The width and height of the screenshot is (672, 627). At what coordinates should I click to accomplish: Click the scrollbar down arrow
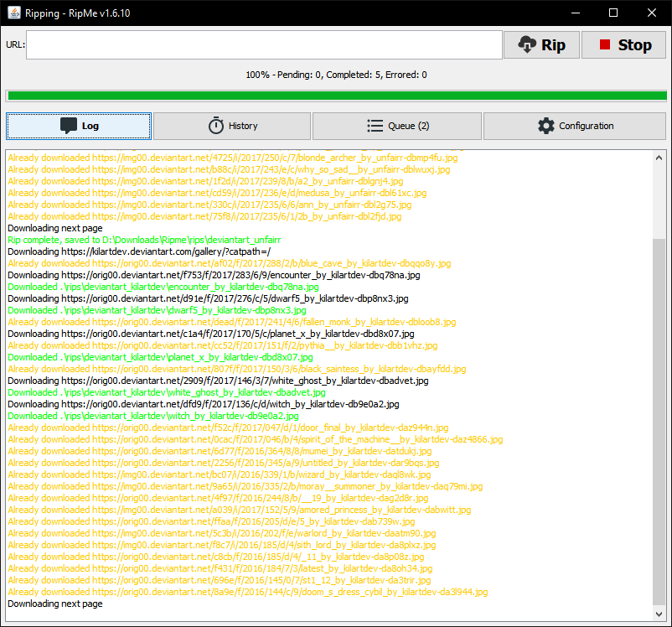pyautogui.click(x=660, y=614)
